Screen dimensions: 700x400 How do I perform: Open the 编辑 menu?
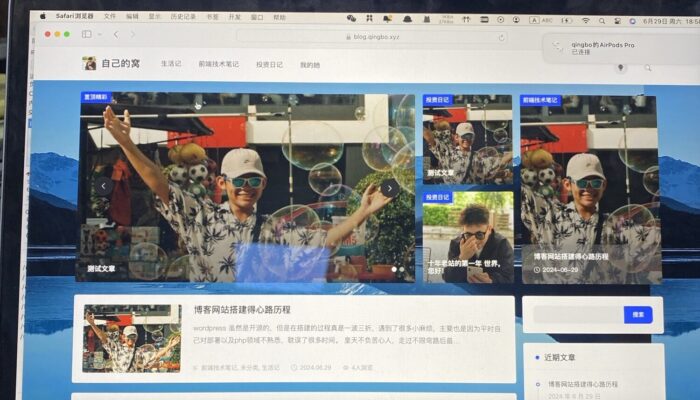coord(132,17)
